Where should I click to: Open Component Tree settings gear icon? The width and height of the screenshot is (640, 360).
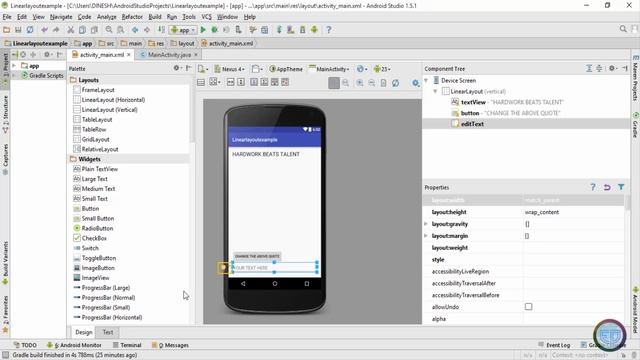tap(613, 68)
